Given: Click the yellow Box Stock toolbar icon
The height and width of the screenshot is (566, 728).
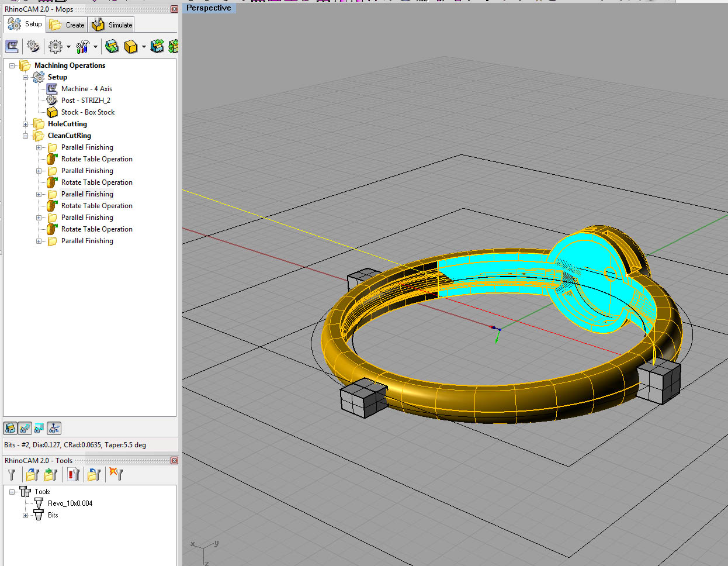Looking at the screenshot, I should tap(131, 46).
